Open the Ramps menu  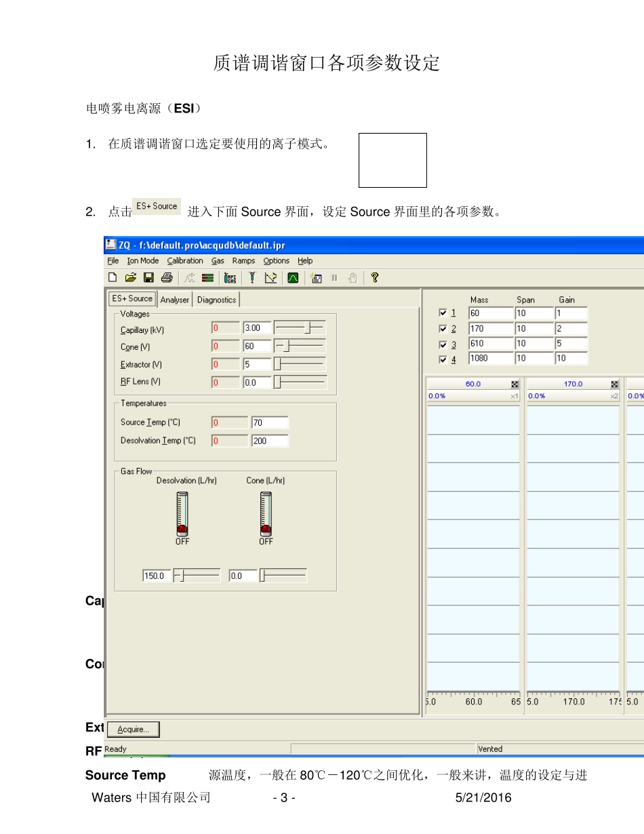tap(243, 260)
